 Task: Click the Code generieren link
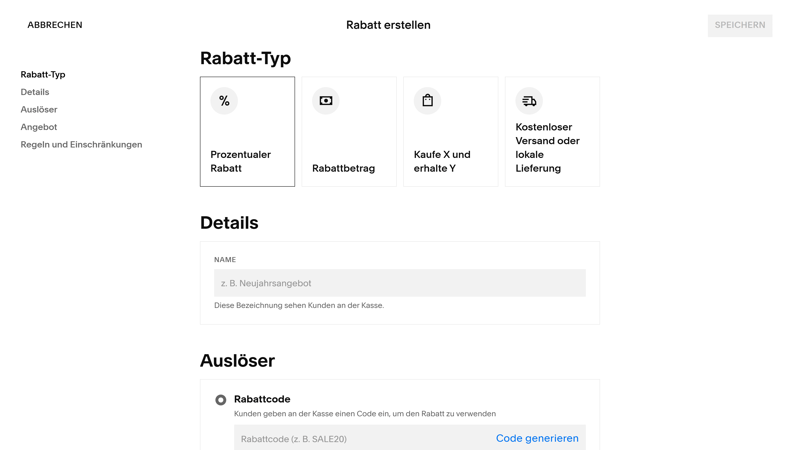(x=537, y=438)
